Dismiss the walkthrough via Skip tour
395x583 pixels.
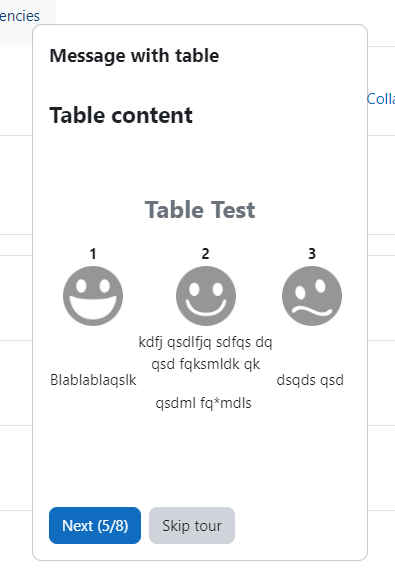click(x=192, y=525)
